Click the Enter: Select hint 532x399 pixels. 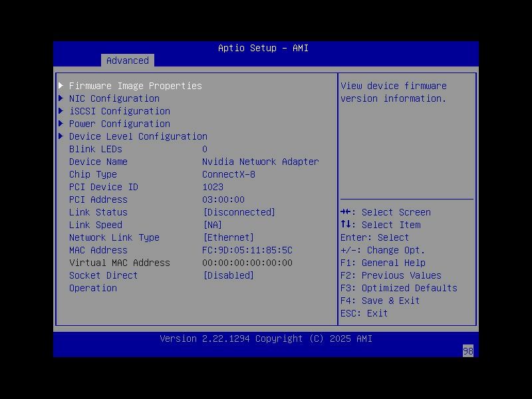click(x=374, y=237)
